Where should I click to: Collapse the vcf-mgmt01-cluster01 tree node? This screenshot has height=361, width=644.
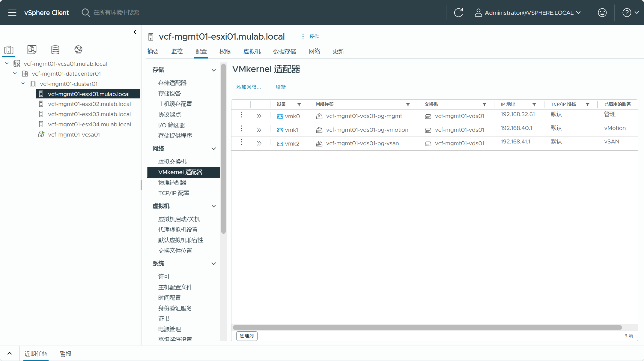[23, 84]
